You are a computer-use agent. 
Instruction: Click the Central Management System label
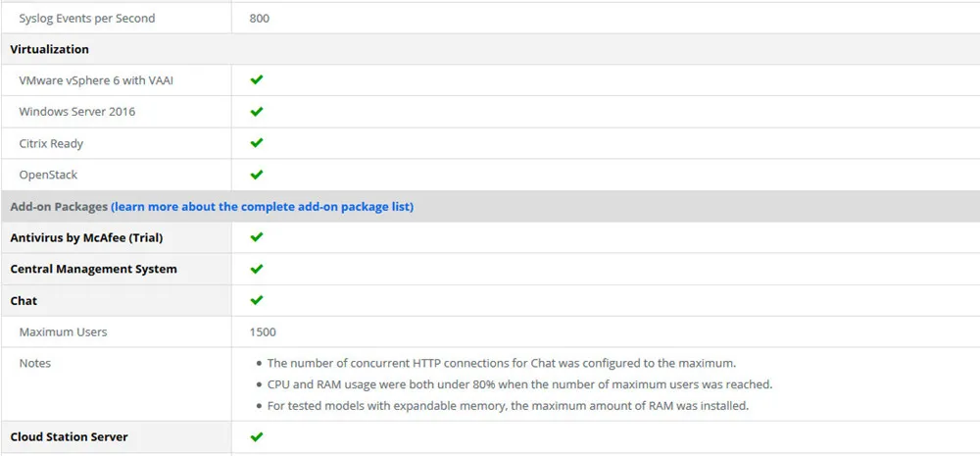94,269
